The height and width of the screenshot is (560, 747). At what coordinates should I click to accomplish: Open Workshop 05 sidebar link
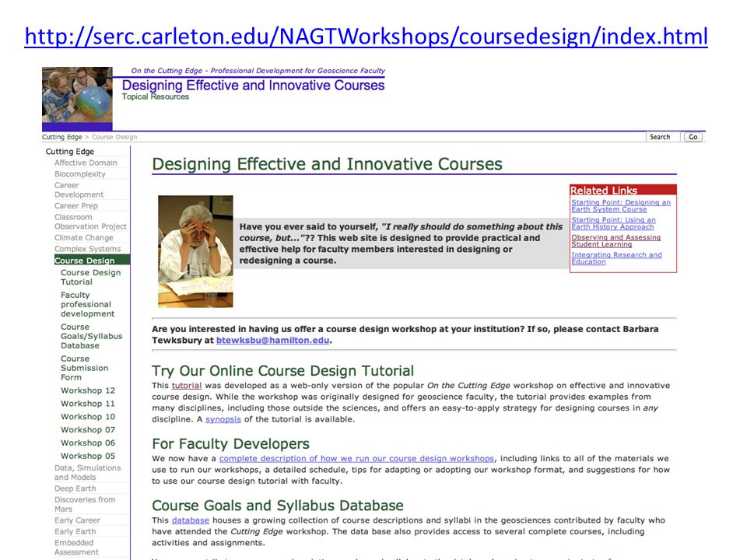[88, 457]
